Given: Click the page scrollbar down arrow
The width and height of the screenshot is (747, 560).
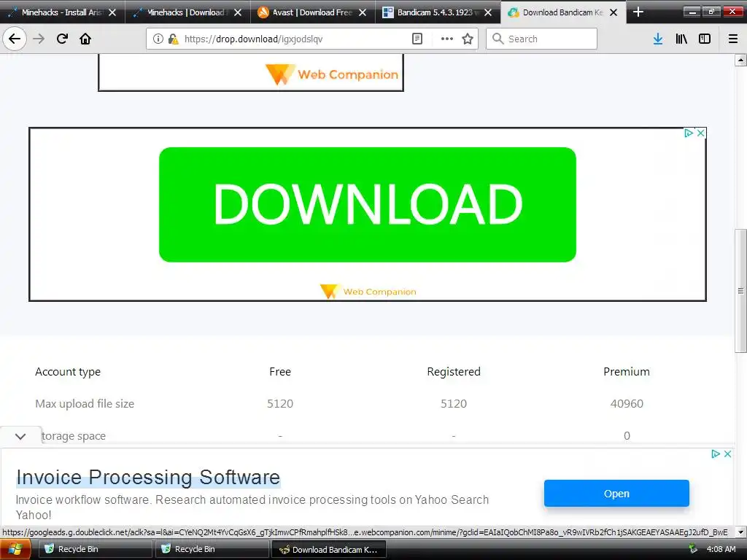Looking at the screenshot, I should tap(740, 532).
